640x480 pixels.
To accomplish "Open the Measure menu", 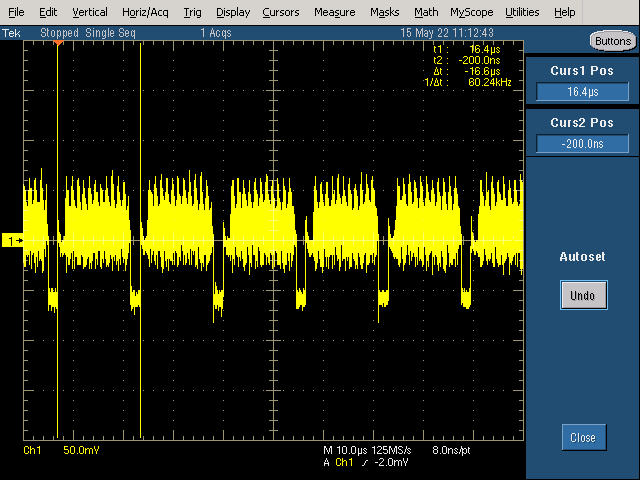I will tap(335, 12).
